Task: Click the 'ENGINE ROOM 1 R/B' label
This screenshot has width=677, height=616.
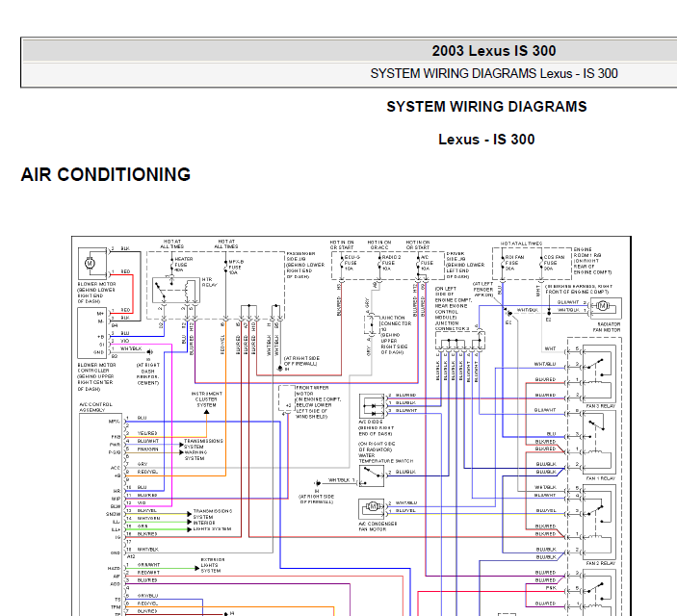Action: coord(587,252)
